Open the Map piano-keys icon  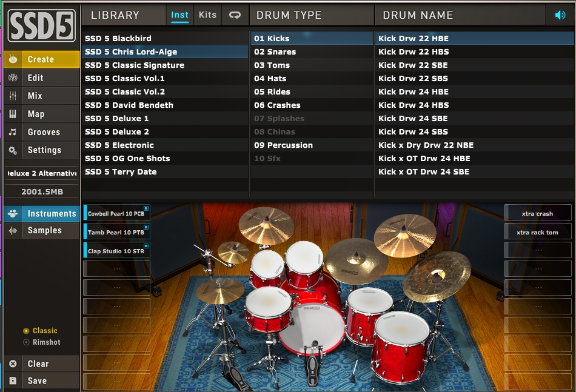(13, 114)
